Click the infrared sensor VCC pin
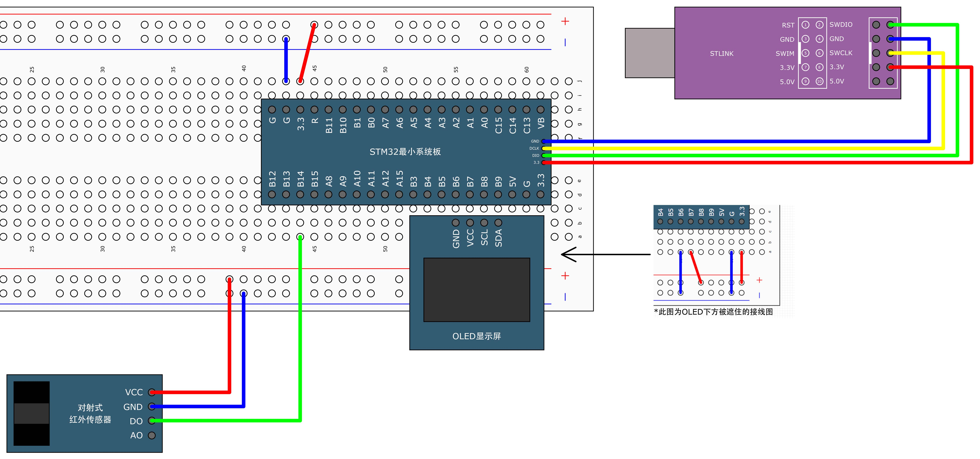Viewport: 980px width, 459px height. point(152,392)
